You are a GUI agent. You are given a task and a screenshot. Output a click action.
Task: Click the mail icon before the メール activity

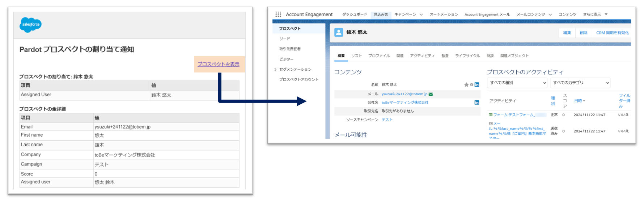(x=491, y=124)
